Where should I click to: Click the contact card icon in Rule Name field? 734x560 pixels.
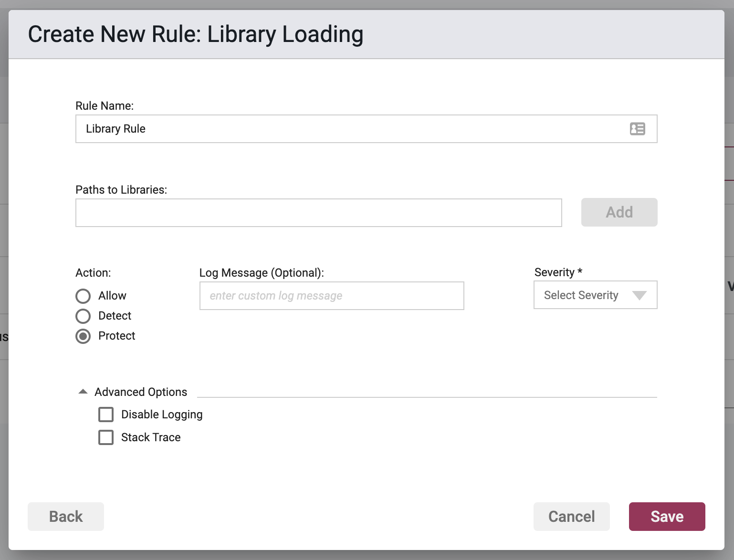pos(637,129)
